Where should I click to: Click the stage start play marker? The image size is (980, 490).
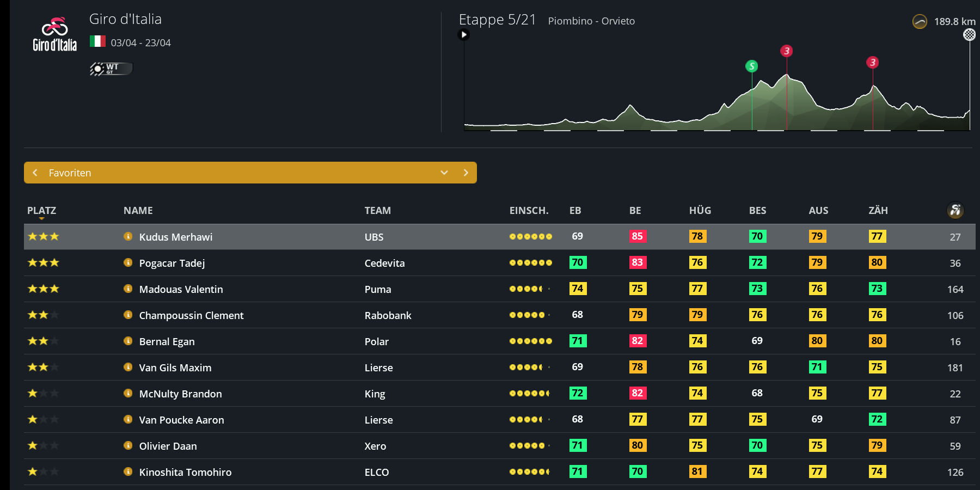(464, 35)
